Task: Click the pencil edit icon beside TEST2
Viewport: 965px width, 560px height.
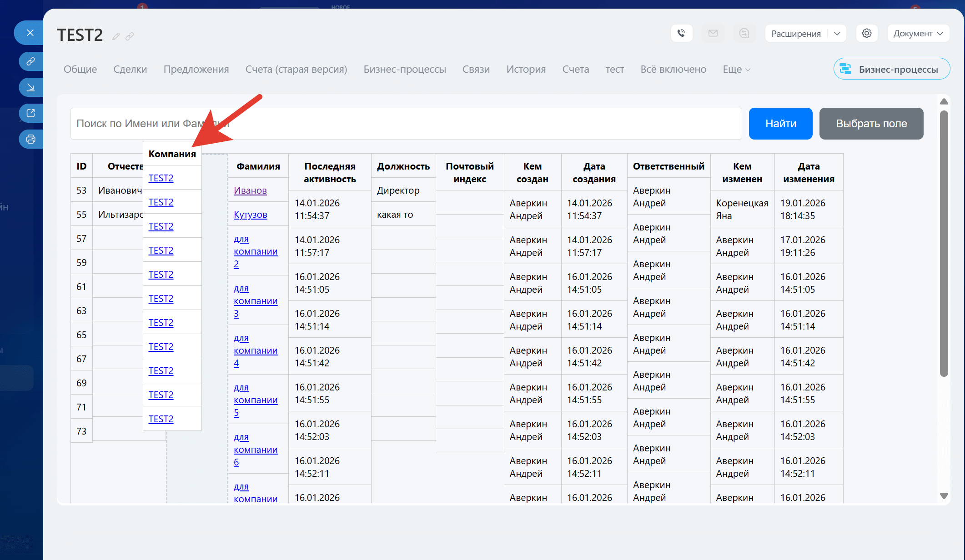Action: [x=116, y=36]
